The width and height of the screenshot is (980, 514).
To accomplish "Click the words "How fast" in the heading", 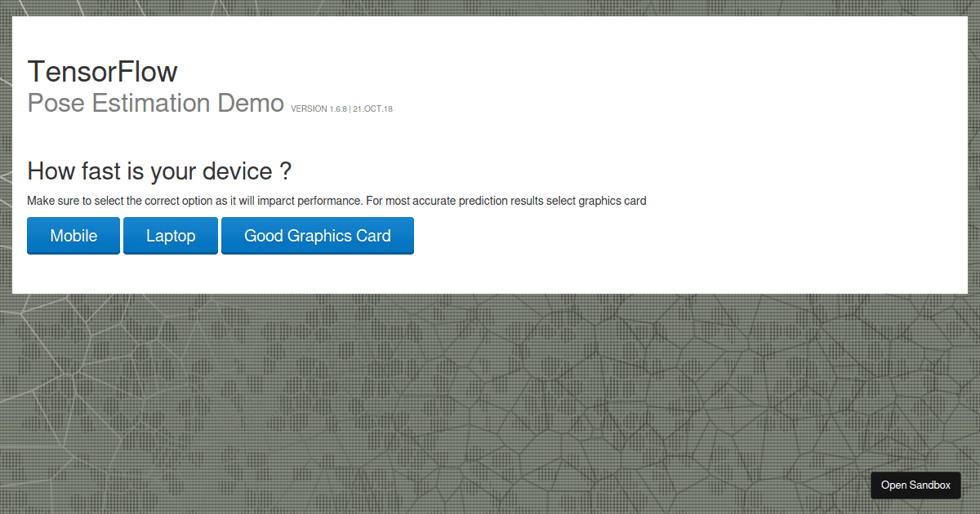I will 68,171.
